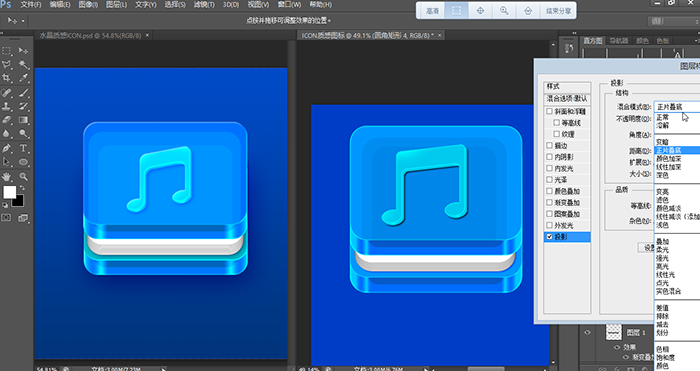Viewport: 700px width, 371px height.
Task: Enable the 纹理 checkbox
Action: [x=556, y=134]
